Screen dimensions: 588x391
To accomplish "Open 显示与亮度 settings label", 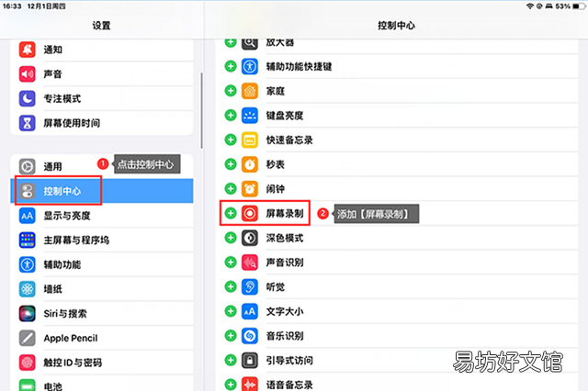I will [67, 216].
